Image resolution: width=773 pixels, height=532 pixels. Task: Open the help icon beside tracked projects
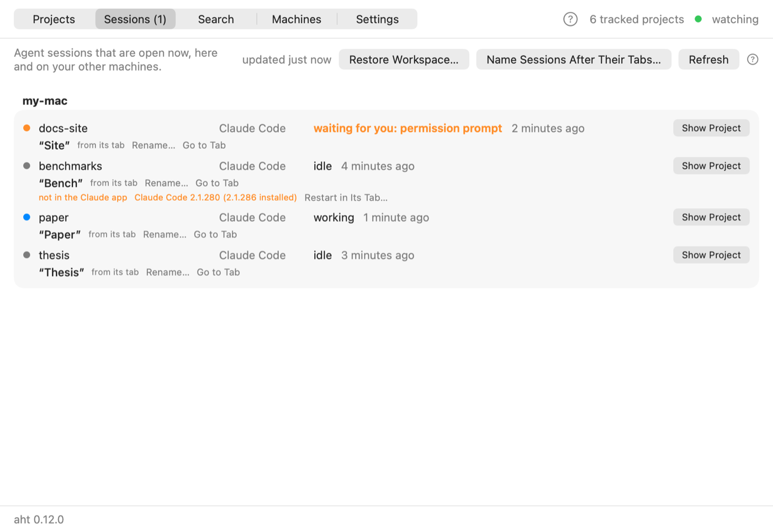click(570, 19)
